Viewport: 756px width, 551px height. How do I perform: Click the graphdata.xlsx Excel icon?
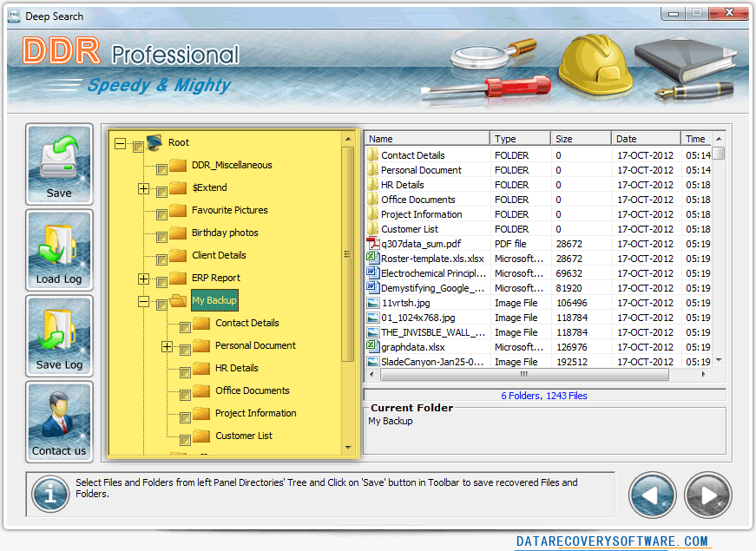372,346
